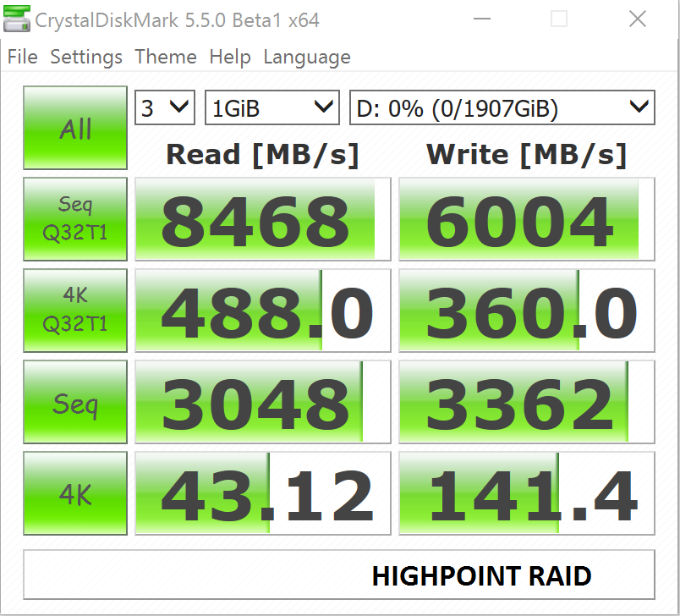Click the CrystalDiskMark app icon in title bar
680x616 pixels.
(x=16, y=19)
